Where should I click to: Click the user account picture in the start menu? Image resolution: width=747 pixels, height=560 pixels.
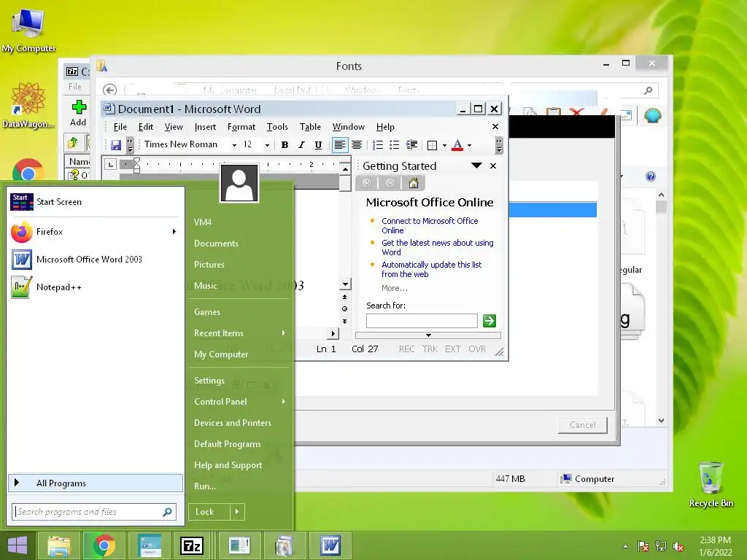(x=239, y=183)
